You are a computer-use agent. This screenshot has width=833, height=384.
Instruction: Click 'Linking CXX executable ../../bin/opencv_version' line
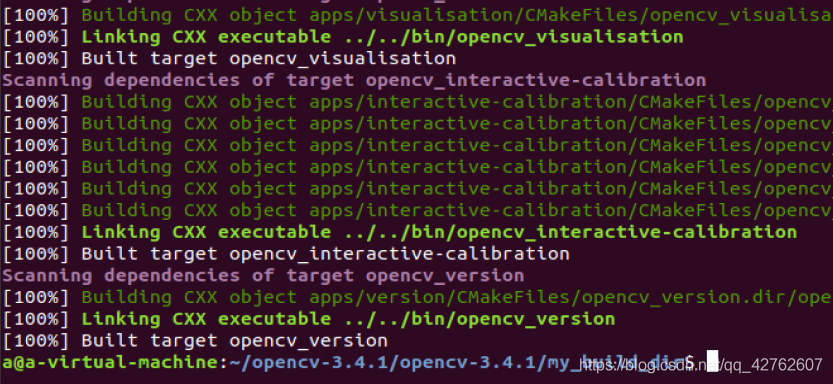coord(309,319)
